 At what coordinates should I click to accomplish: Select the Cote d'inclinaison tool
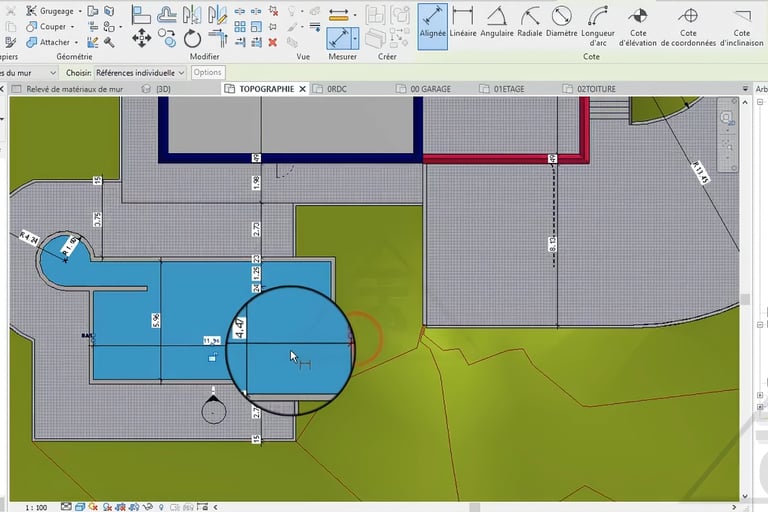click(742, 26)
